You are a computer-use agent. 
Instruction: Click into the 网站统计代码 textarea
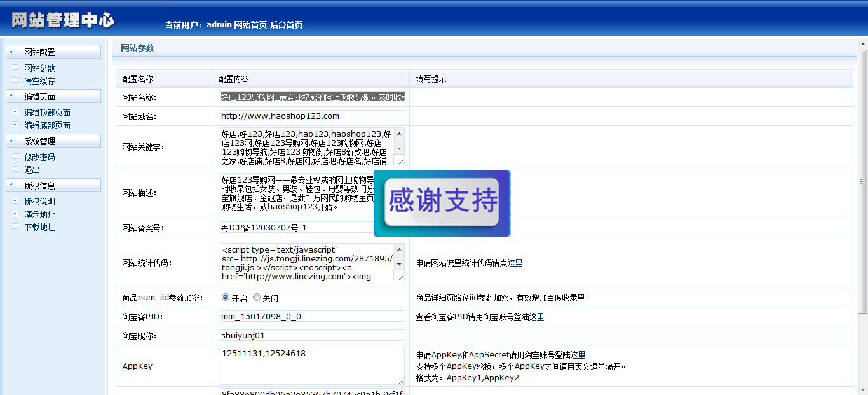click(x=307, y=262)
